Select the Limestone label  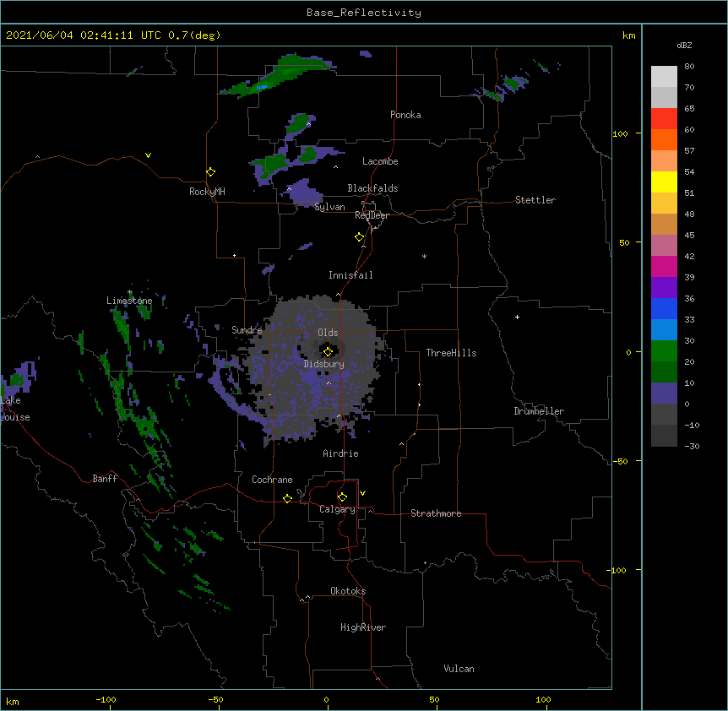[129, 301]
